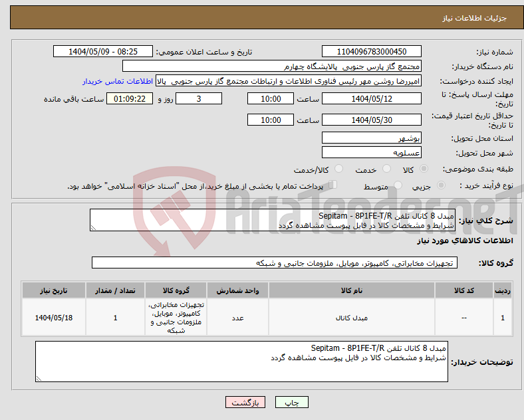Screen dimensions: 524x420
Task: Toggle the treasury bonds payment checkbox
Action: tap(333, 185)
